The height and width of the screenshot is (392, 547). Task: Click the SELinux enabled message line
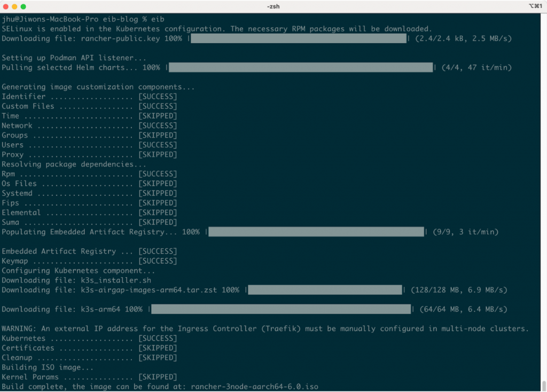coord(217,29)
